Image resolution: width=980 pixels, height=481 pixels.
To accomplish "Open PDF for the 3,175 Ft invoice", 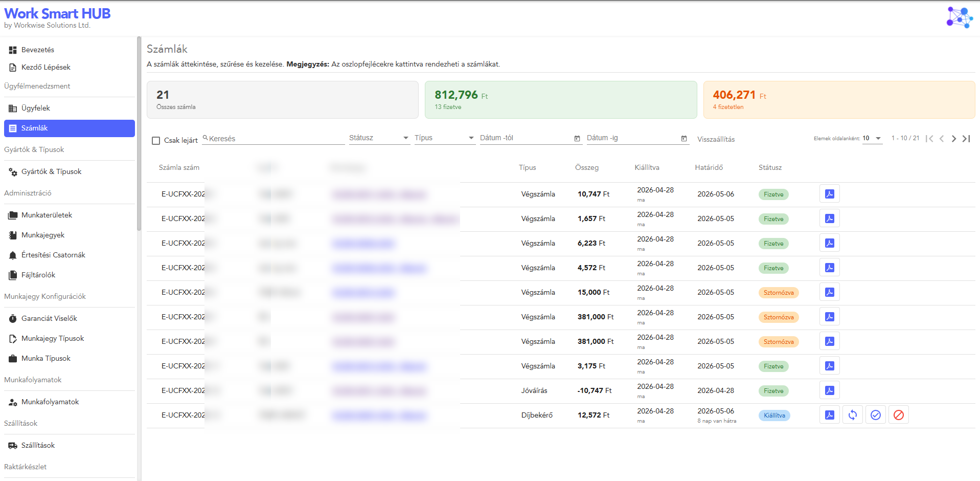I will tap(829, 366).
